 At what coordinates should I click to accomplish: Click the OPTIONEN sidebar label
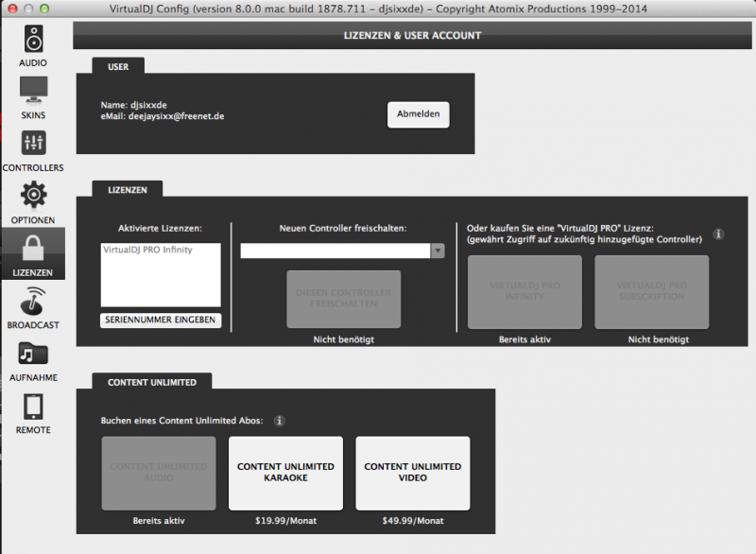pos(33,220)
